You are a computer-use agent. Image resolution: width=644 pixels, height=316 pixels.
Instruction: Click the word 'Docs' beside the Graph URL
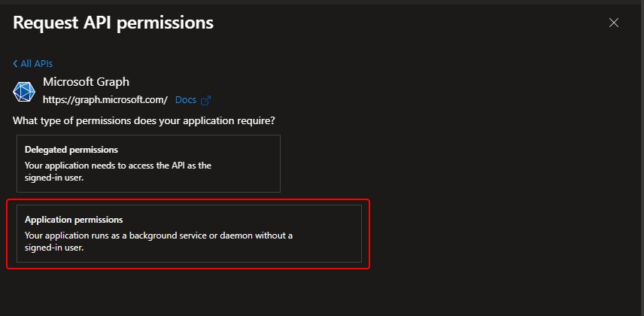(185, 100)
